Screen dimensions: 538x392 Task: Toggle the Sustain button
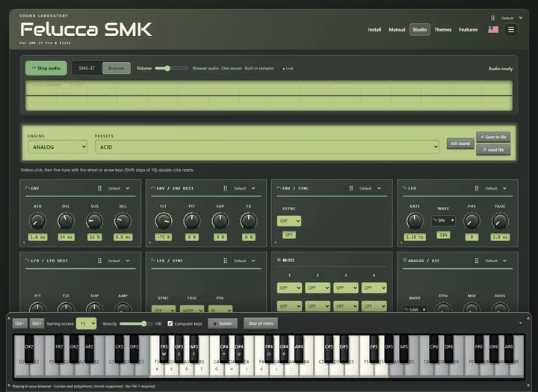223,323
